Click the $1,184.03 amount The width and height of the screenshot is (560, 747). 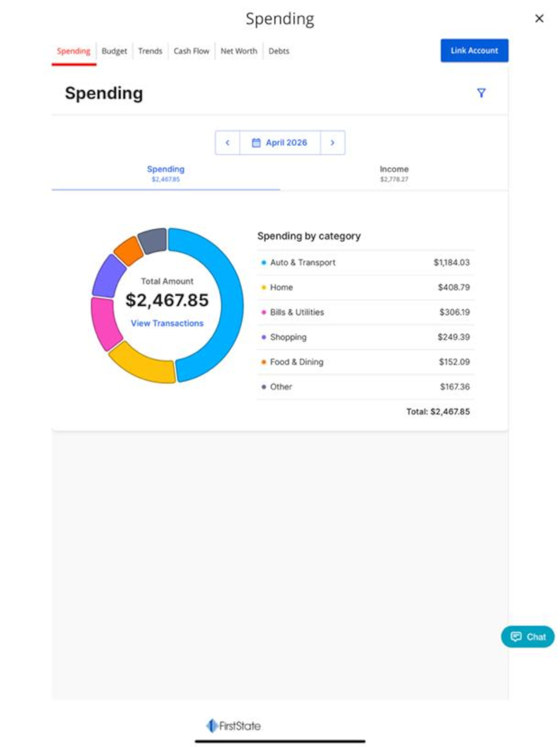[x=451, y=262]
